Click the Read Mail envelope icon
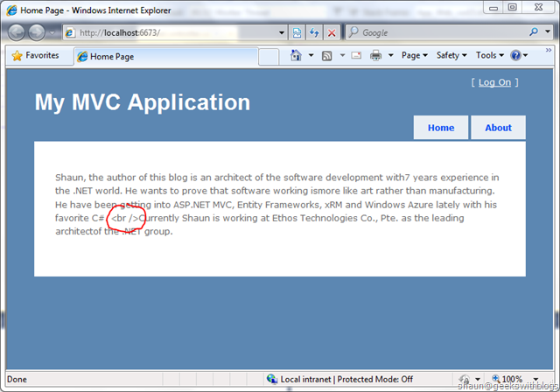The width and height of the screenshot is (560, 392). [x=356, y=55]
